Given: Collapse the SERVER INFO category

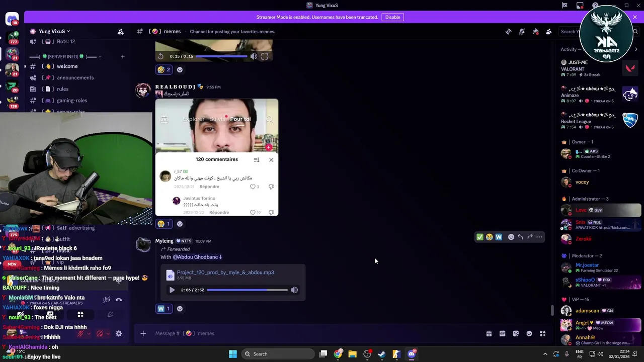Looking at the screenshot, I should (66, 57).
